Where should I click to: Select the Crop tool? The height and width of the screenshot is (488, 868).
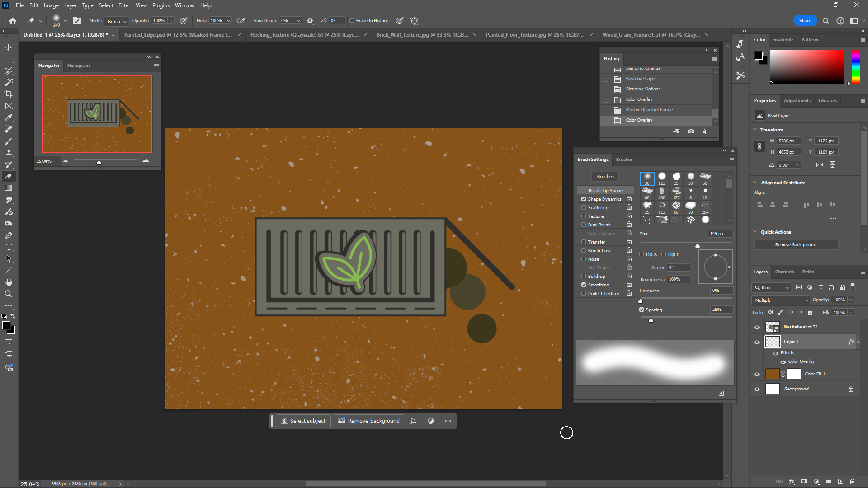click(9, 94)
